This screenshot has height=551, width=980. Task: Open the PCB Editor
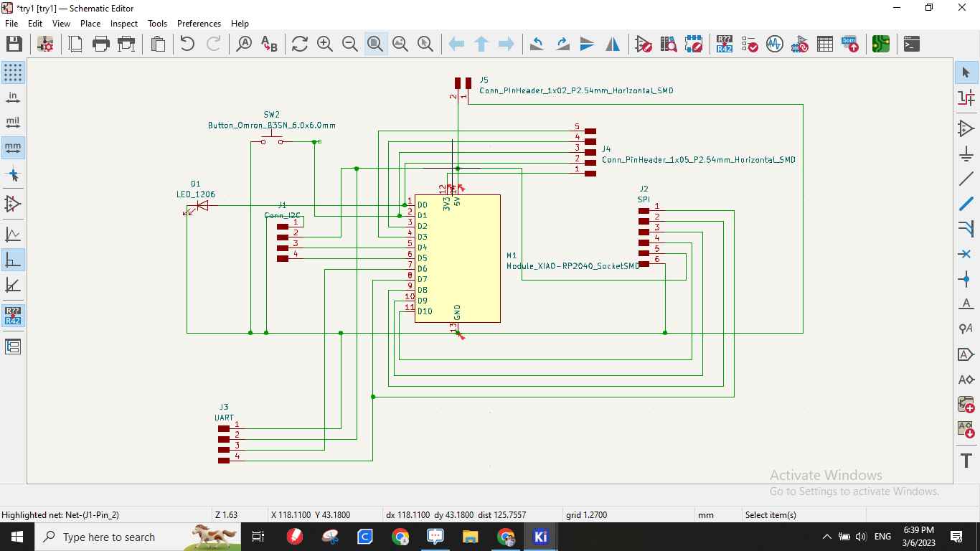coord(880,44)
